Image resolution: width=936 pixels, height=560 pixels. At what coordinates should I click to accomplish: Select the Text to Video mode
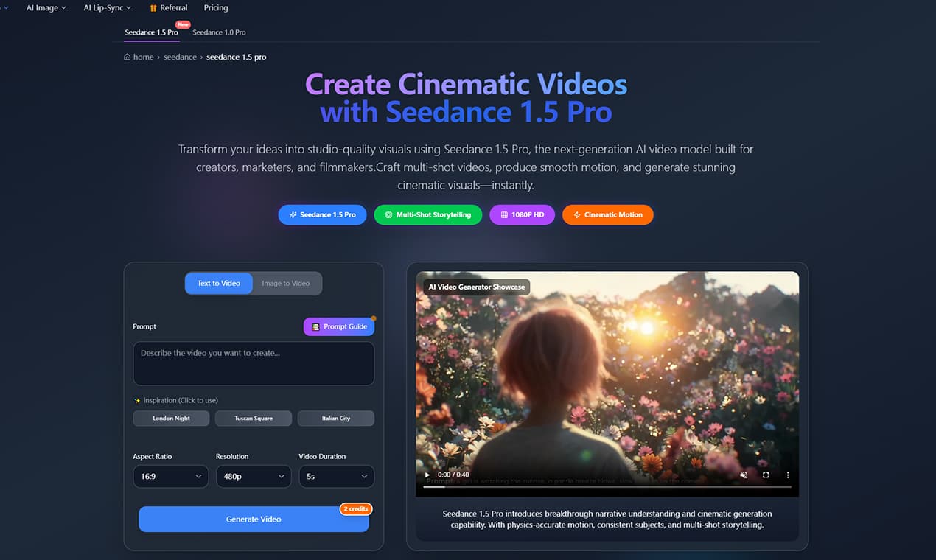tap(218, 283)
